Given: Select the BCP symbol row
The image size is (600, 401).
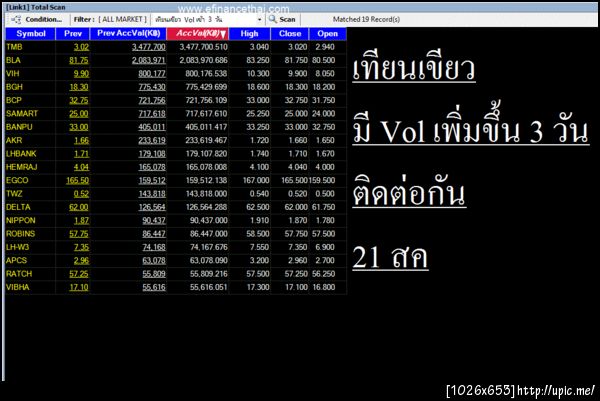Looking at the screenshot, I should pos(176,100).
